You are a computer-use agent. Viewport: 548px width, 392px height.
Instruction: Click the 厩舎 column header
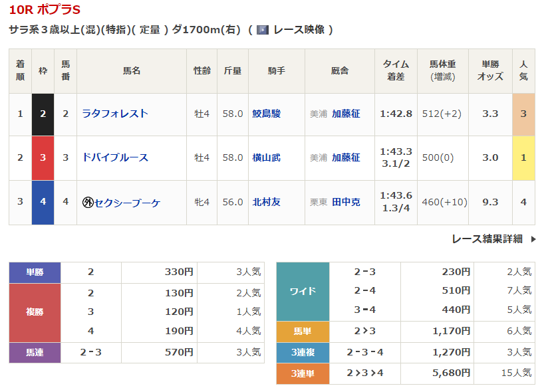click(x=340, y=70)
